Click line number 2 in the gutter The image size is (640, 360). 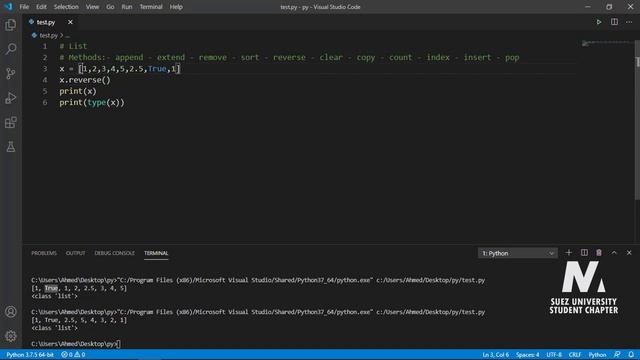tap(45, 58)
